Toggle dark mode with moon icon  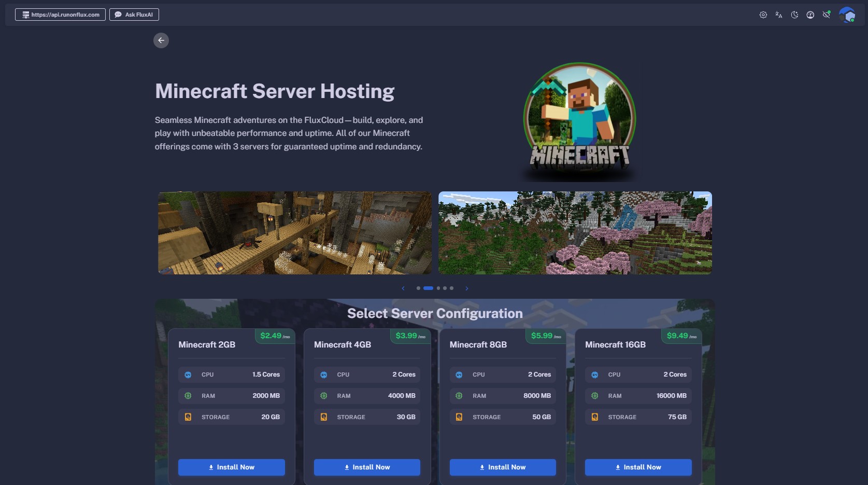[794, 15]
